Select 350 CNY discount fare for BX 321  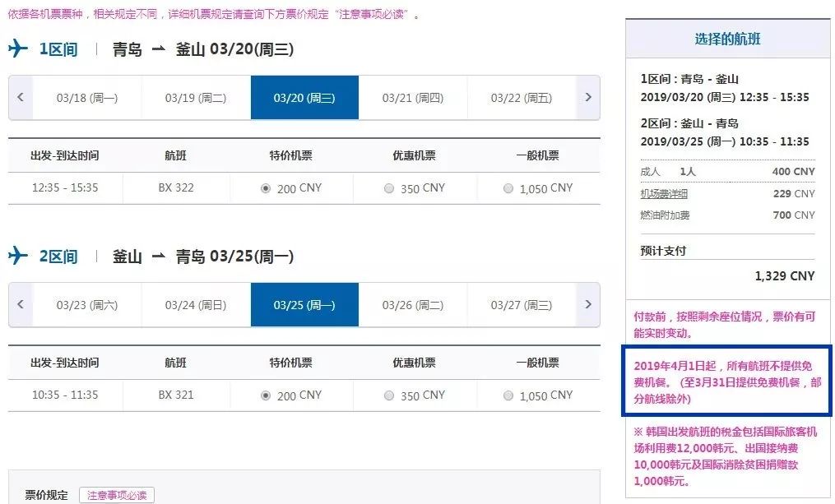(388, 395)
